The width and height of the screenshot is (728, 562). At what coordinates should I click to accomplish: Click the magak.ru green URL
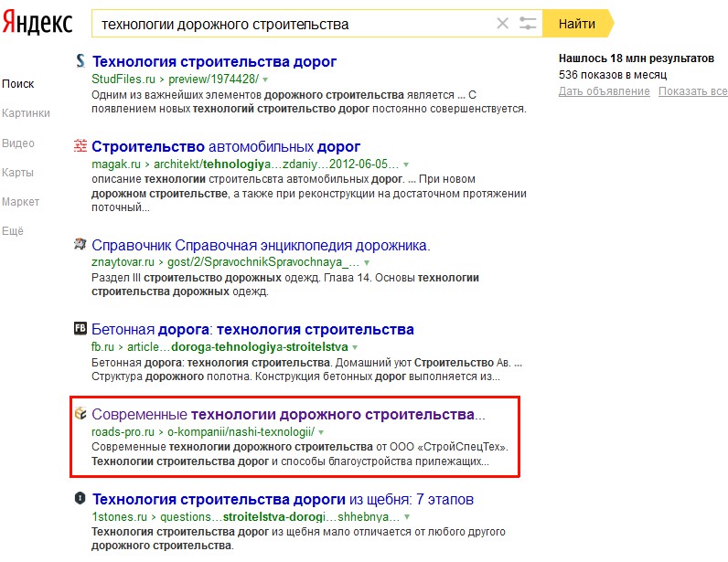pos(116,164)
